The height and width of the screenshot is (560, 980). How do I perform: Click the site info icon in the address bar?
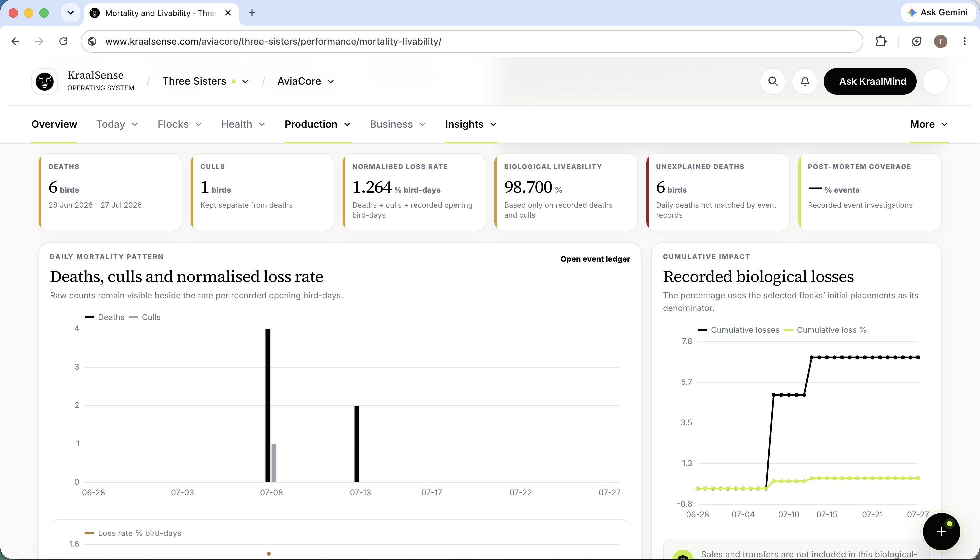point(92,41)
